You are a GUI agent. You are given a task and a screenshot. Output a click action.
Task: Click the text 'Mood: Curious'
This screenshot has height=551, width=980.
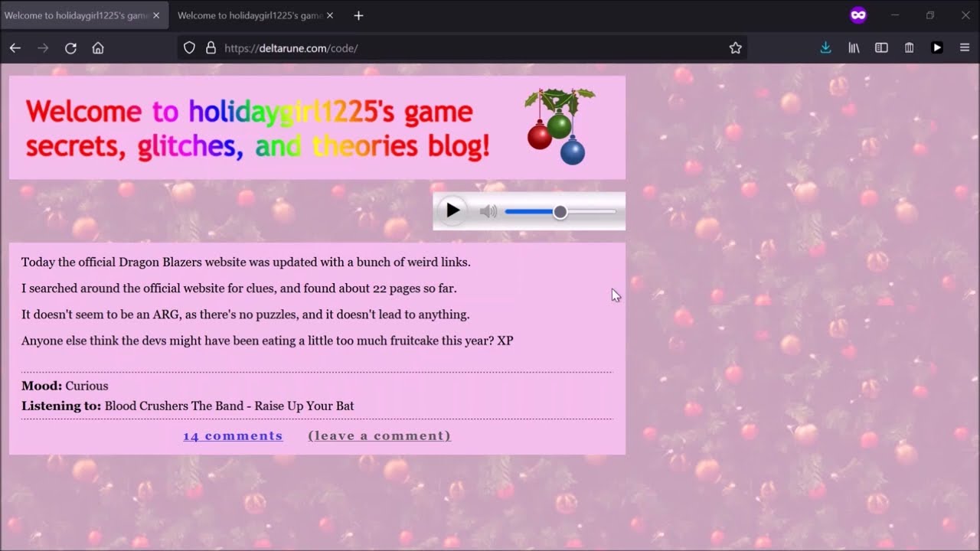point(65,386)
